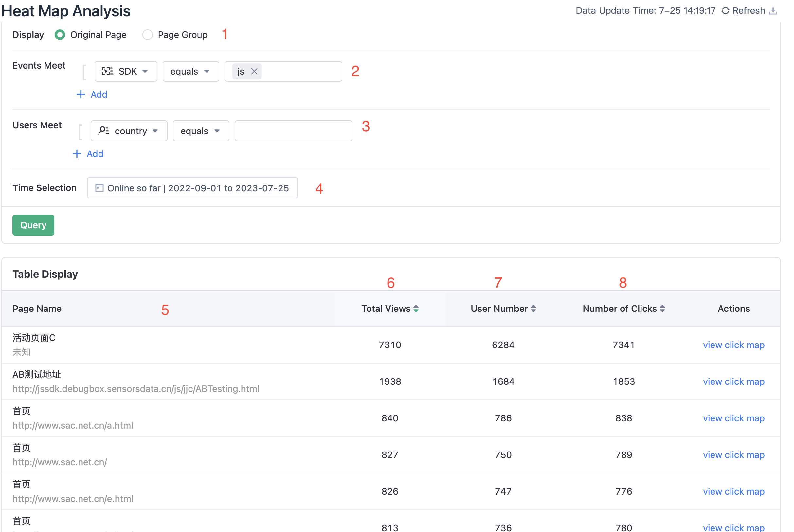Image resolution: width=794 pixels, height=532 pixels.
Task: Select the Original Page display option
Action: 60,34
